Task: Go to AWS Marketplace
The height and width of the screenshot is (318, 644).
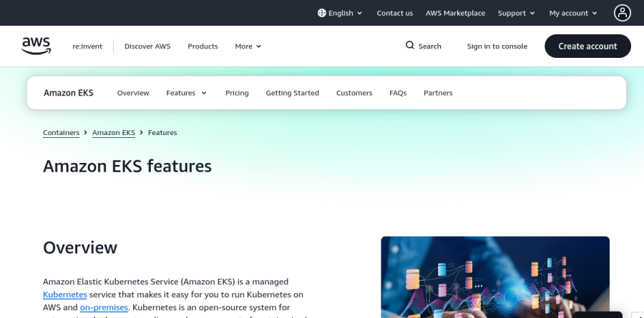Action: point(455,13)
